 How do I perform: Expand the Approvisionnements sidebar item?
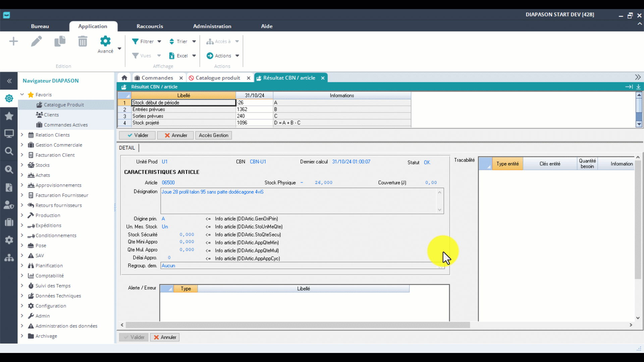[x=22, y=185]
